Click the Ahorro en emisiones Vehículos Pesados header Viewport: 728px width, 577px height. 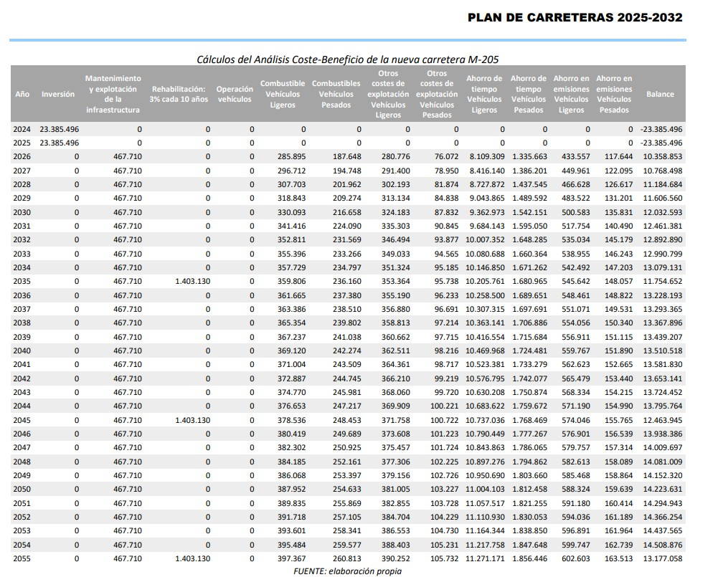coord(614,94)
